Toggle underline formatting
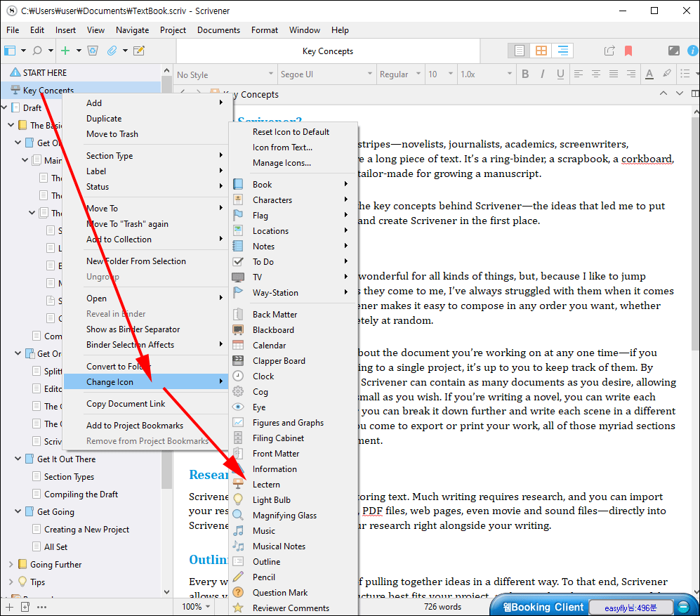 [560, 74]
